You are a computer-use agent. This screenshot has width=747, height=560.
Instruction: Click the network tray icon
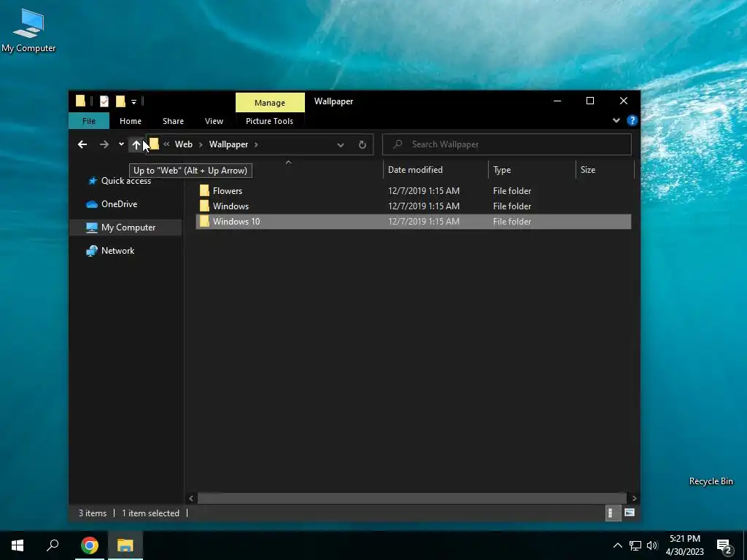(635, 545)
